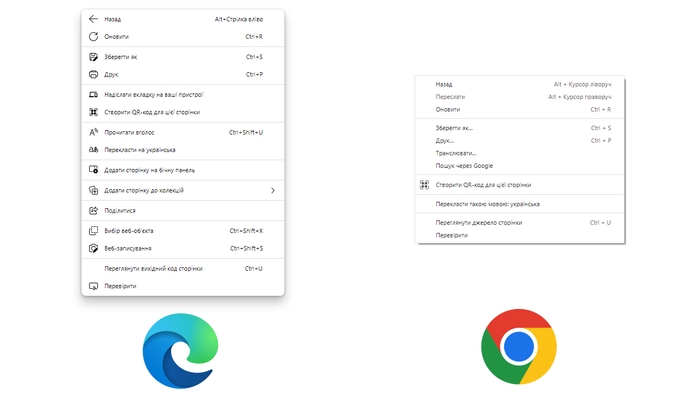This screenshot has height=409, width=700.
Task: Click the Alt + Курсор ліворуч shortcut text
Action: (583, 84)
